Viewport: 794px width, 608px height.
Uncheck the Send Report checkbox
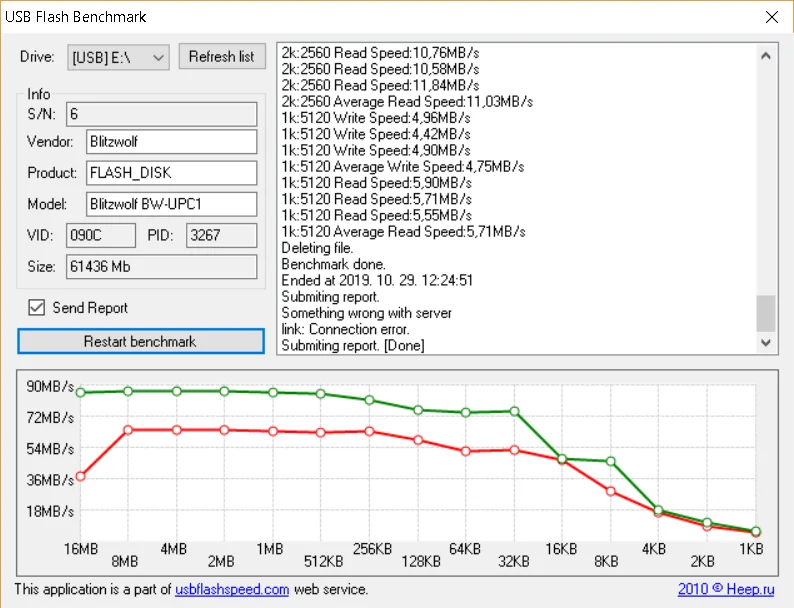[37, 308]
